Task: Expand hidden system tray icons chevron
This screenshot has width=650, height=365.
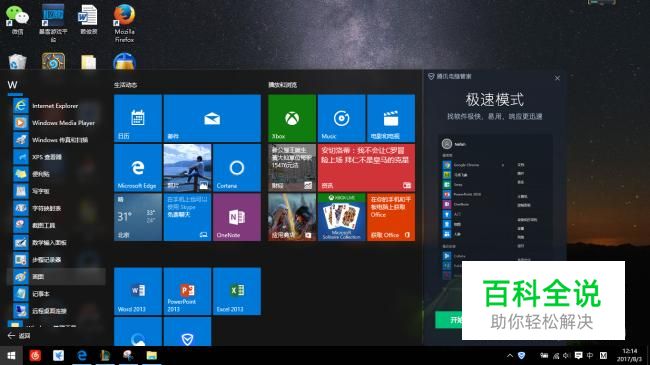Action: click(x=510, y=355)
